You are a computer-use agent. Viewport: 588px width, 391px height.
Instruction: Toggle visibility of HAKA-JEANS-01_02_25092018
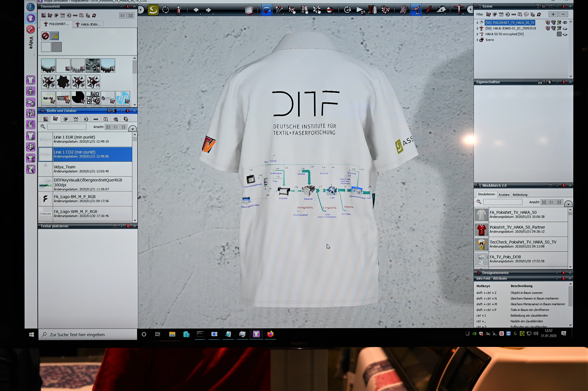565,28
